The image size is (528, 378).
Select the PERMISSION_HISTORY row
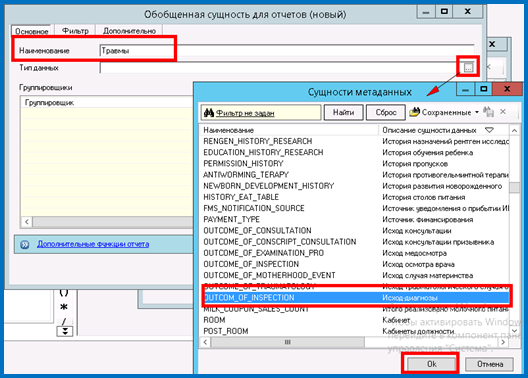point(355,164)
